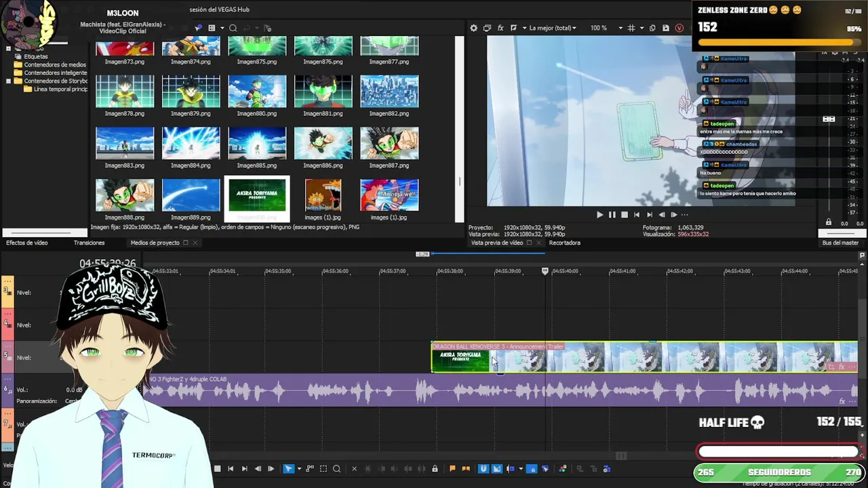Open edit tool options dropdown arrow
This screenshot has width=868, height=488.
[299, 468]
